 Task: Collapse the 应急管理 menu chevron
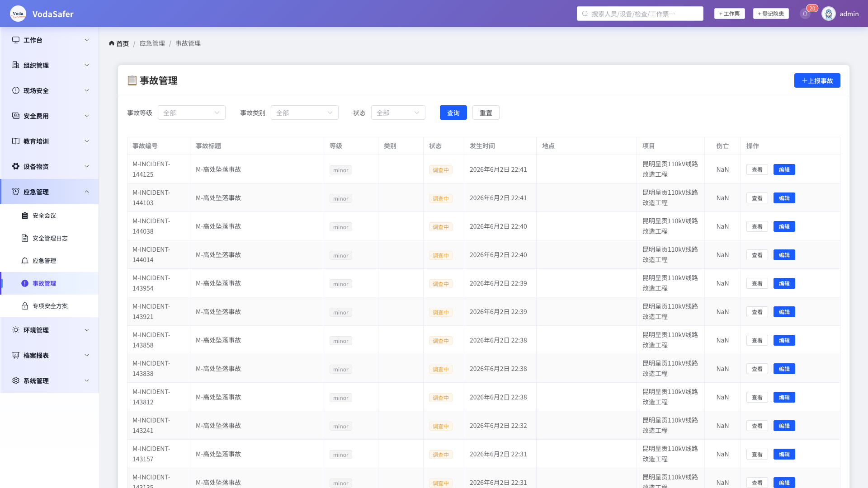(x=87, y=192)
